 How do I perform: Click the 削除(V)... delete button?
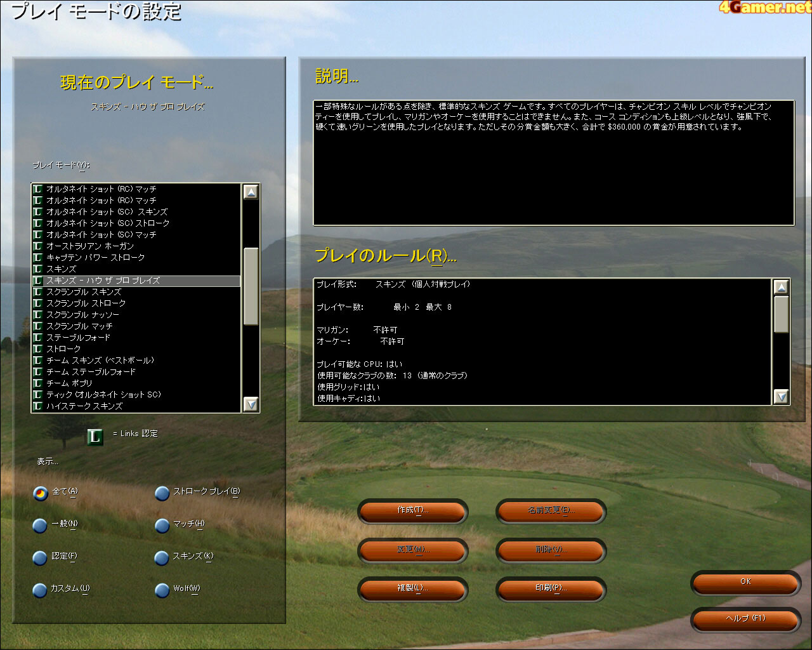551,550
